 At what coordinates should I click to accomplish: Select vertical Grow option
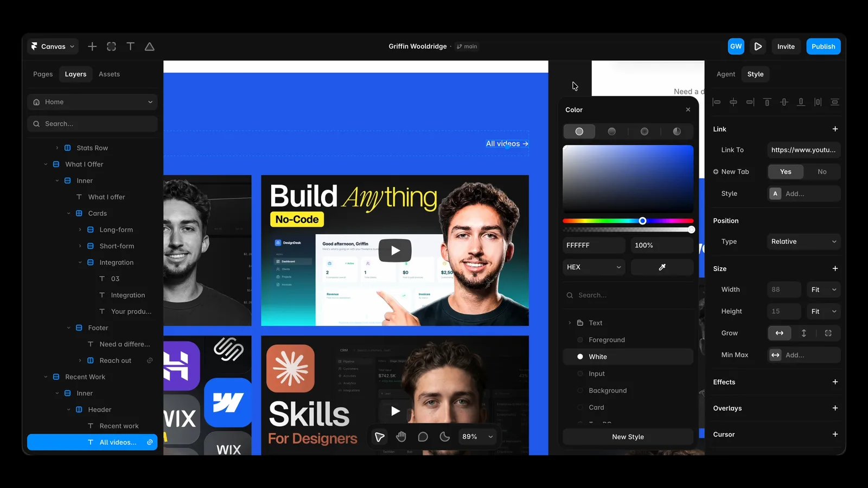[x=804, y=333]
